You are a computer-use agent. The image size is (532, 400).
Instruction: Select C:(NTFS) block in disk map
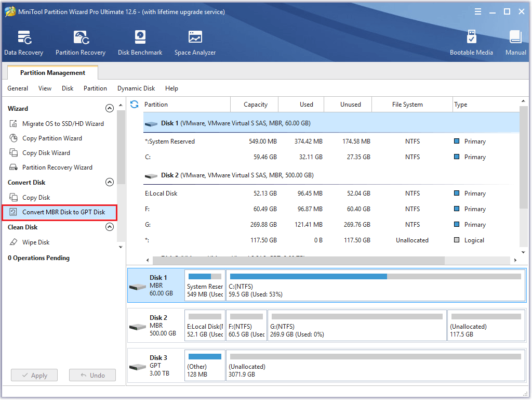tap(376, 285)
